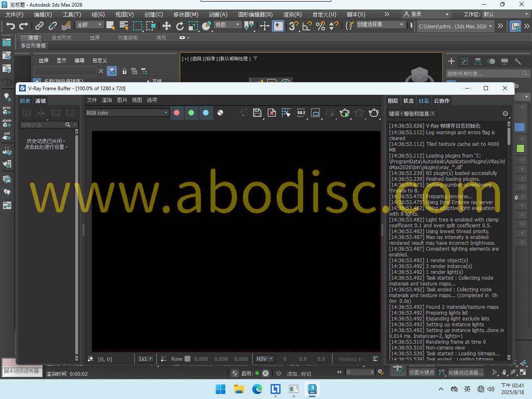This screenshot has width=532, height=399.
Task: Open File Explorer from the taskbar
Action: (x=239, y=389)
